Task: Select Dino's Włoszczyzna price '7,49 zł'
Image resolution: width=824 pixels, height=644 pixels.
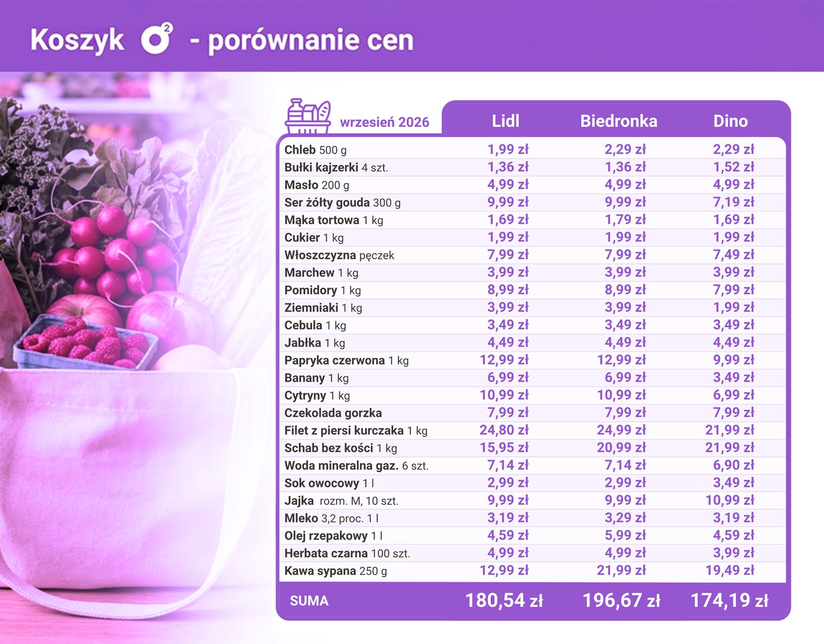Action: tap(734, 254)
